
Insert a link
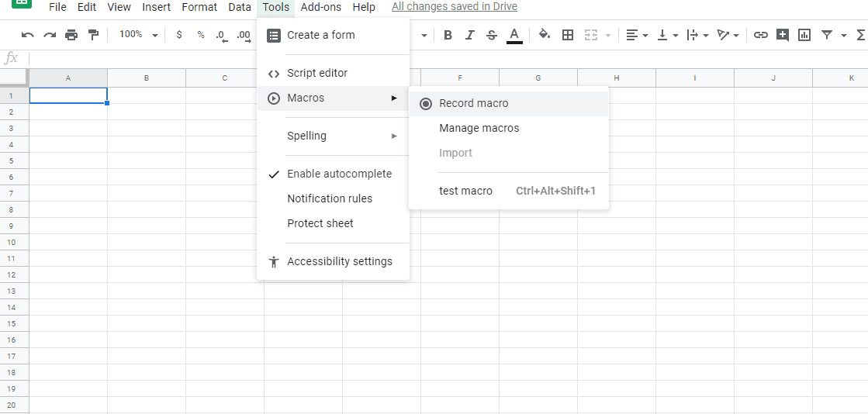tap(761, 35)
